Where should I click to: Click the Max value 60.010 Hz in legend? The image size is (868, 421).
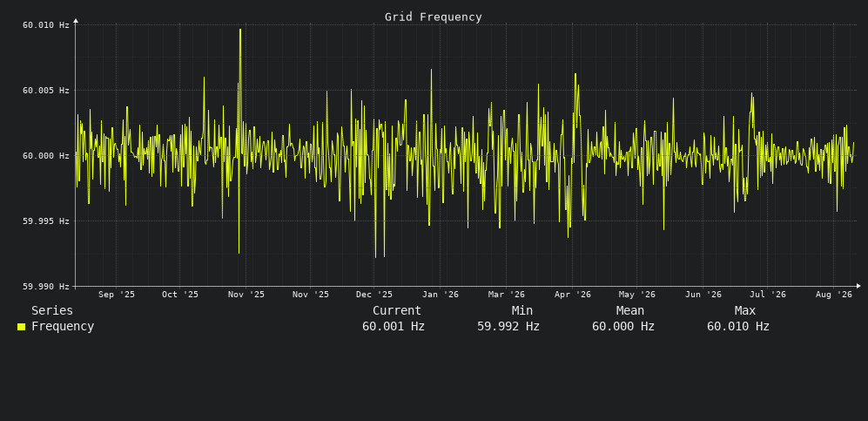tap(738, 326)
